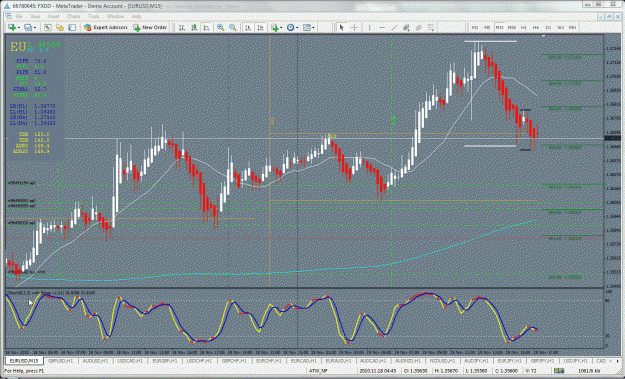Switch to W1 timeframe button
Screen dimensions: 625x379
(561, 27)
